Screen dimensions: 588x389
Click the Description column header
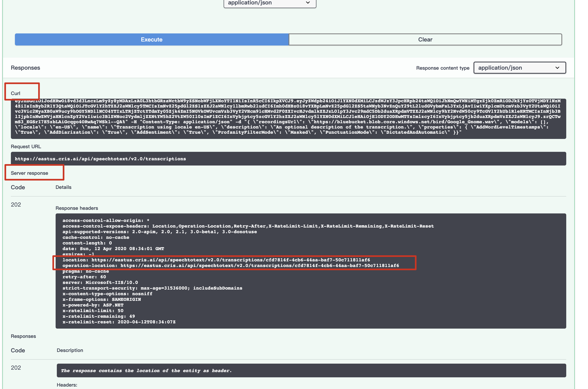pyautogui.click(x=70, y=350)
